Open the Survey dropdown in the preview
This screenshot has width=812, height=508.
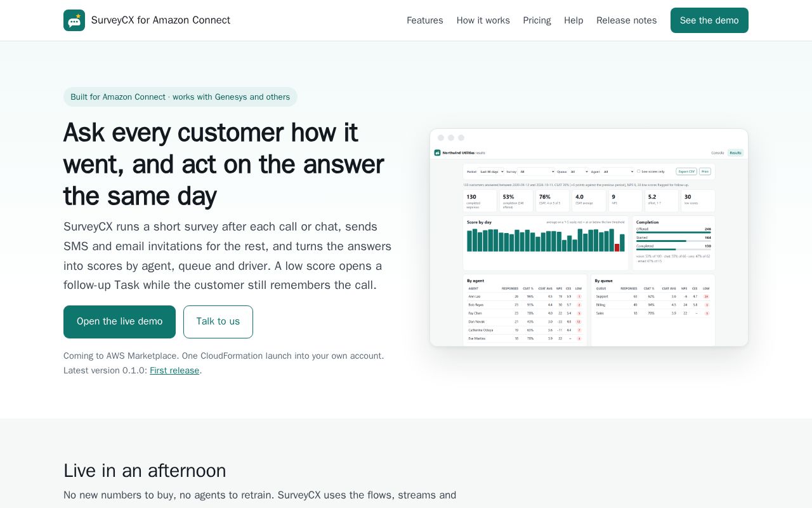(x=536, y=171)
